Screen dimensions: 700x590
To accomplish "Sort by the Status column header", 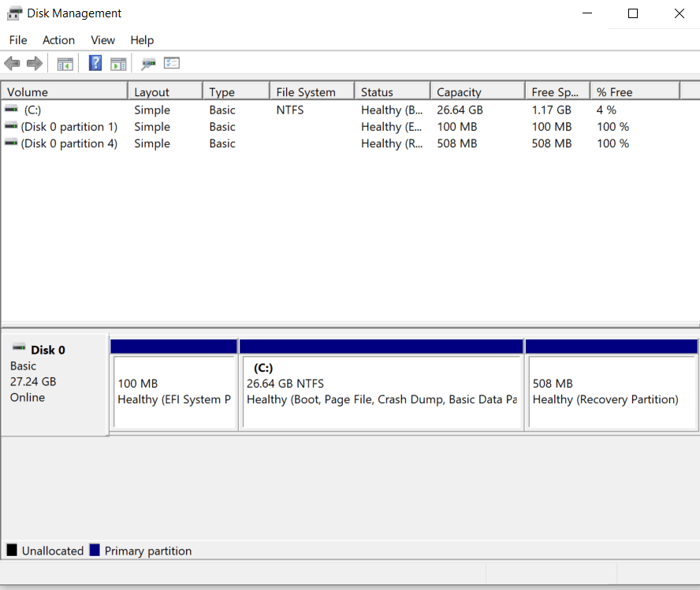I will tap(393, 92).
